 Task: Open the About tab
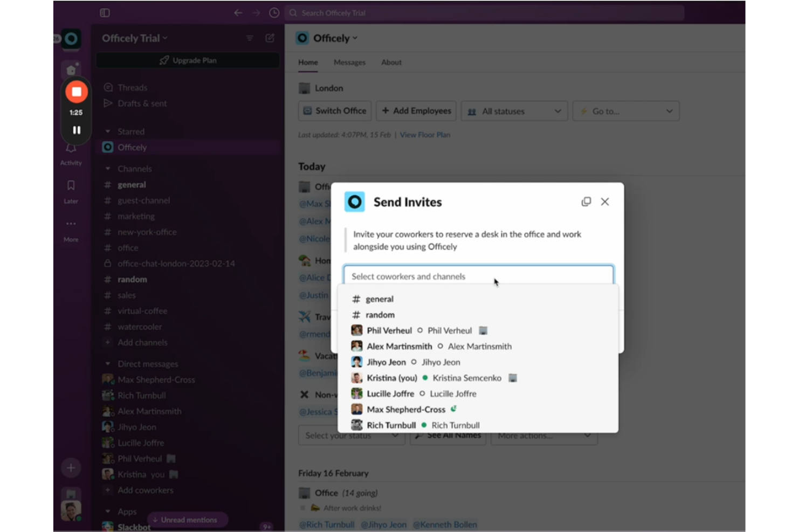click(391, 62)
